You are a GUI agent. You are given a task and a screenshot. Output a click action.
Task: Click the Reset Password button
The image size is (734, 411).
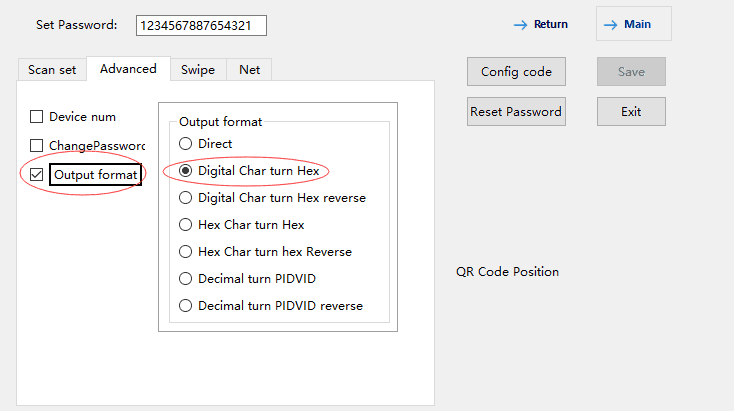click(x=516, y=112)
